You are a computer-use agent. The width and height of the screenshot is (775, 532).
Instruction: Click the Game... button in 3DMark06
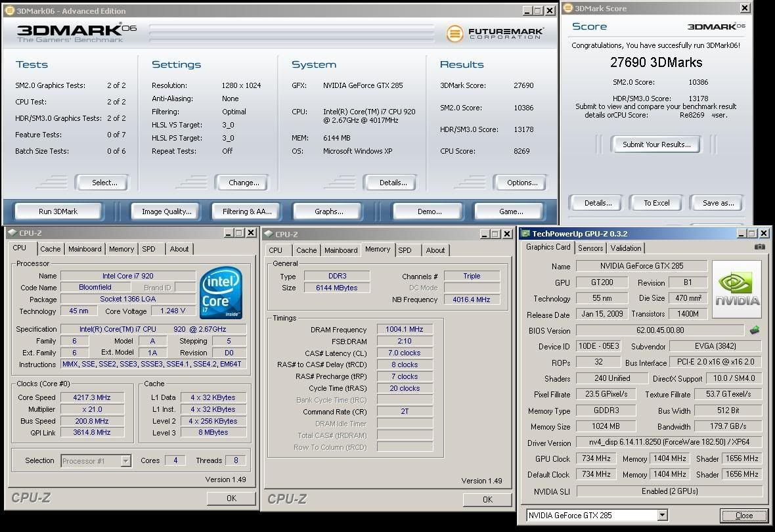click(x=510, y=211)
